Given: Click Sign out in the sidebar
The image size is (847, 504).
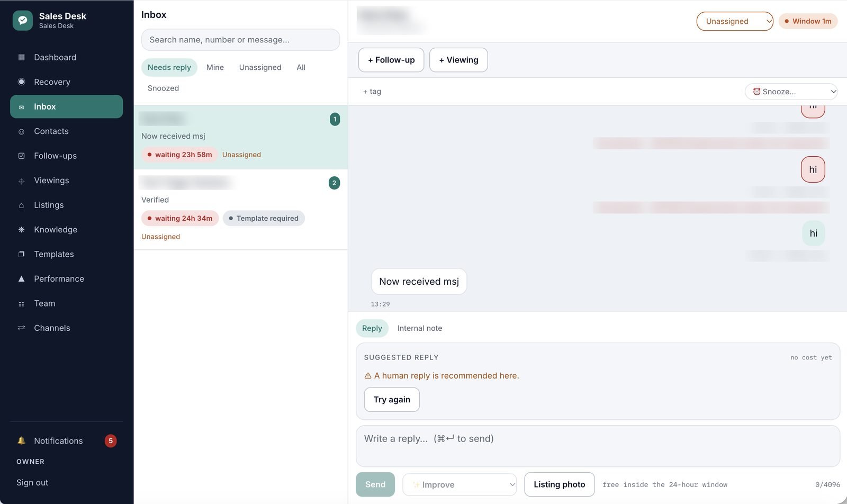Looking at the screenshot, I should coord(32,482).
